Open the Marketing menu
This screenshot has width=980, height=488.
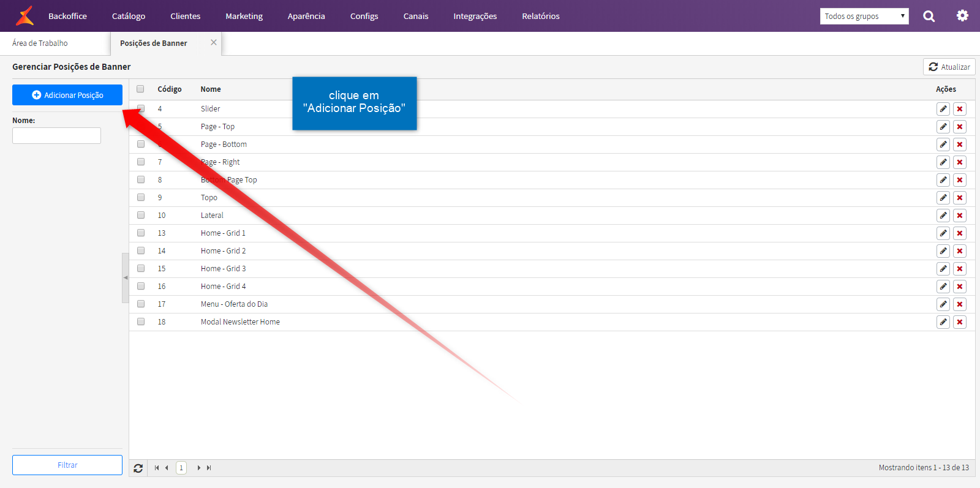244,16
